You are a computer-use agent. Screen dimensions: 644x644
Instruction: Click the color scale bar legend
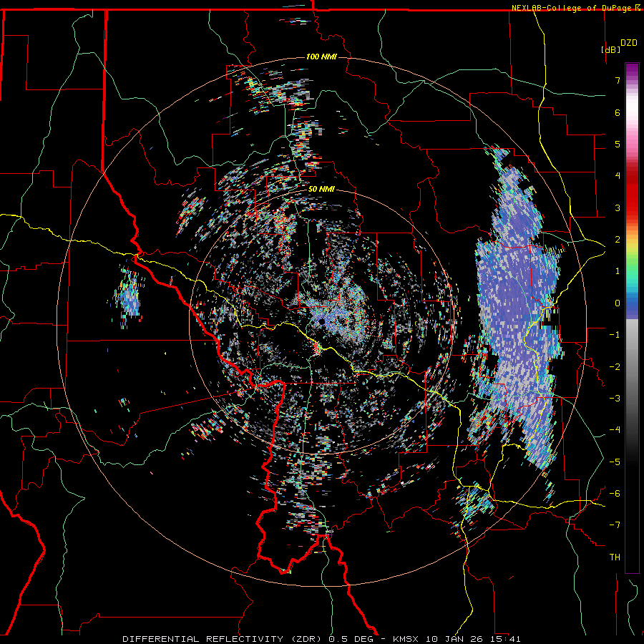(x=632, y=318)
